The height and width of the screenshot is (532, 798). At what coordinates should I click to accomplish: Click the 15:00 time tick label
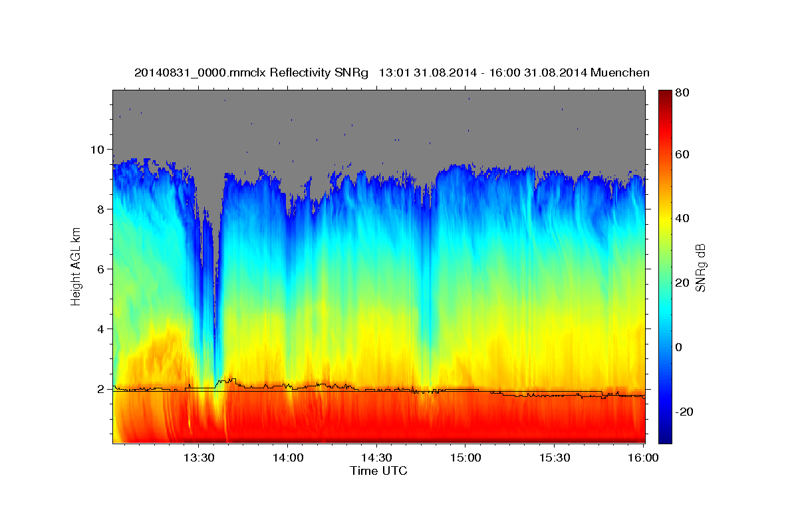click(465, 458)
